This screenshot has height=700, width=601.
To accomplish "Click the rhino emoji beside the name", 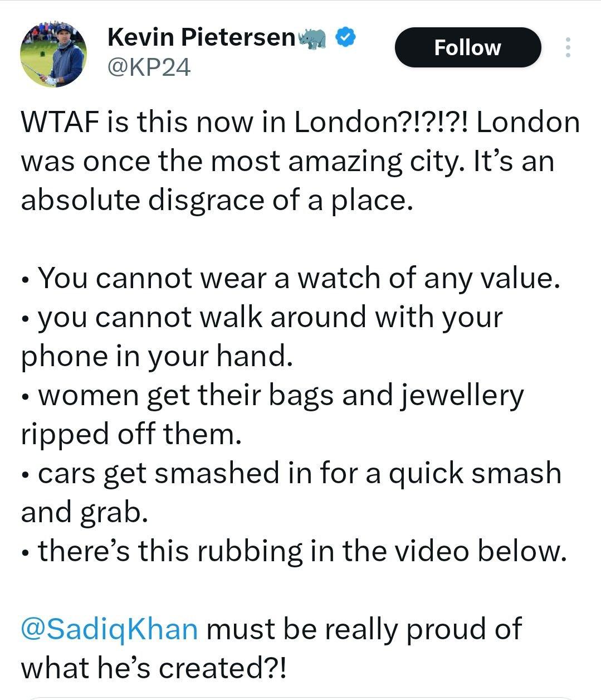I will [x=313, y=38].
